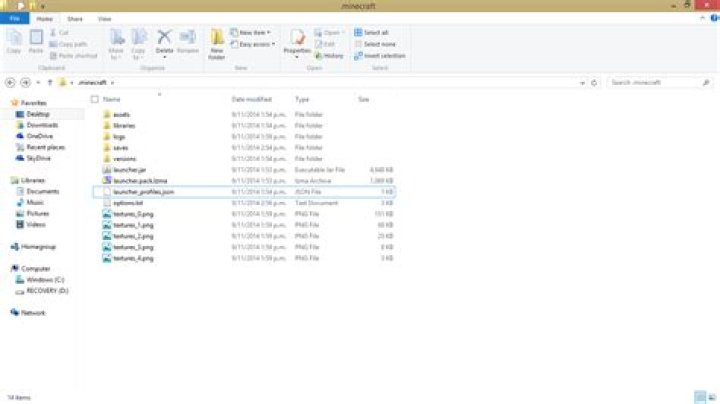Click the Edit command in ribbon
The image size is (720, 404).
click(325, 44)
